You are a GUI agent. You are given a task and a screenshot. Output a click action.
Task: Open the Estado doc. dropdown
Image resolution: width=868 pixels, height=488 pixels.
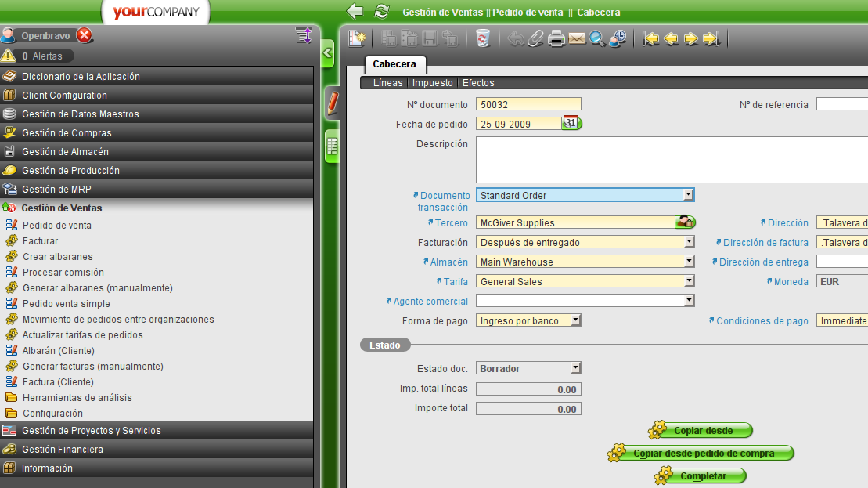(576, 368)
